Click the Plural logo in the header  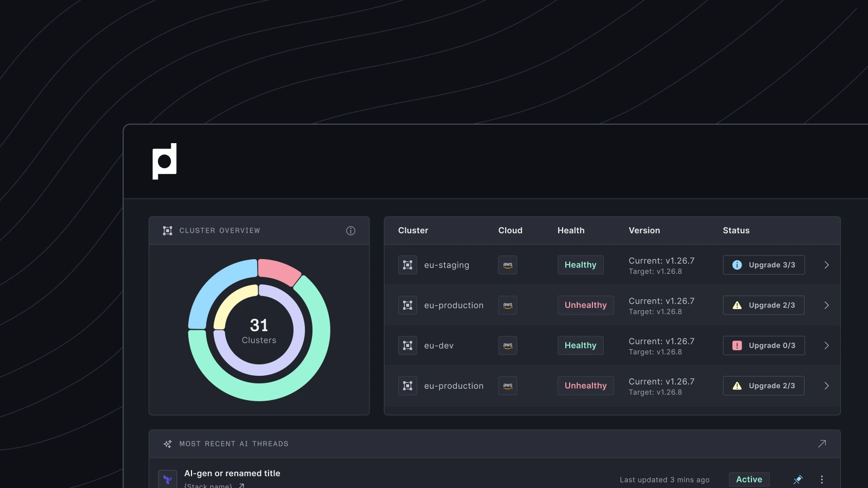[x=164, y=161]
